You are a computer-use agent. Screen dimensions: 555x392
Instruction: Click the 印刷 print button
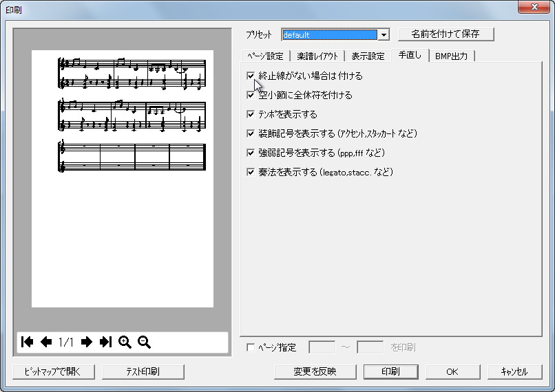click(x=390, y=371)
